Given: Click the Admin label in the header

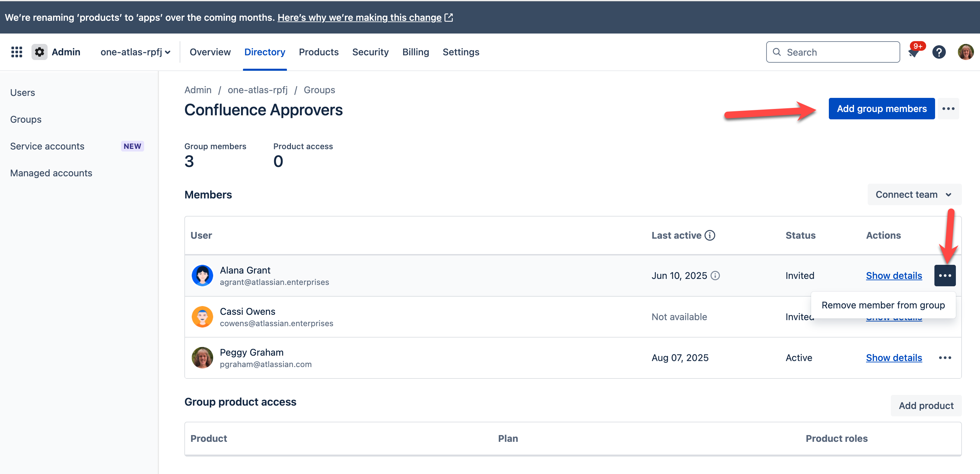Looking at the screenshot, I should tap(66, 52).
